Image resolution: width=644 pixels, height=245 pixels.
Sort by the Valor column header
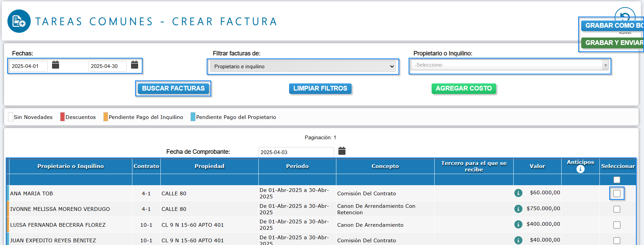537,166
